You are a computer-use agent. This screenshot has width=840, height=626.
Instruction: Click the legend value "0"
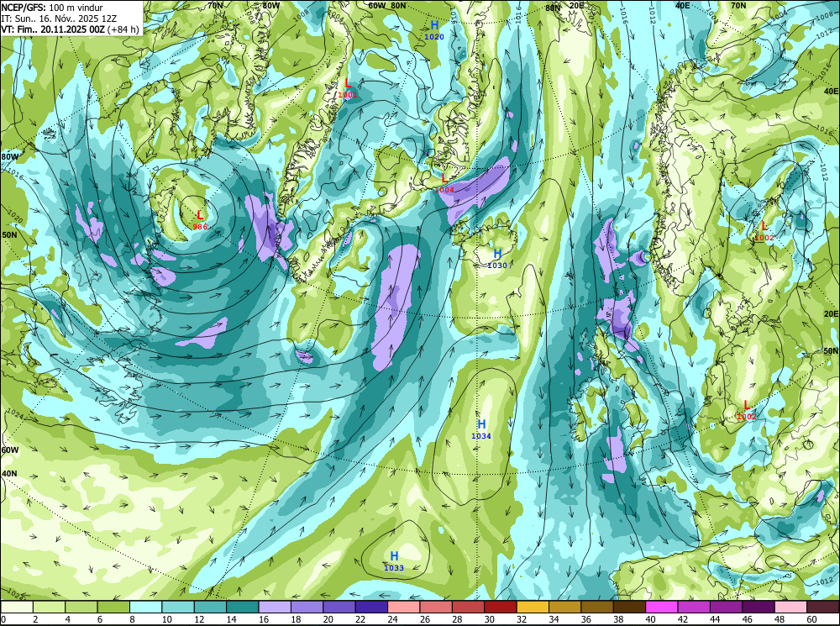[x=3, y=619]
